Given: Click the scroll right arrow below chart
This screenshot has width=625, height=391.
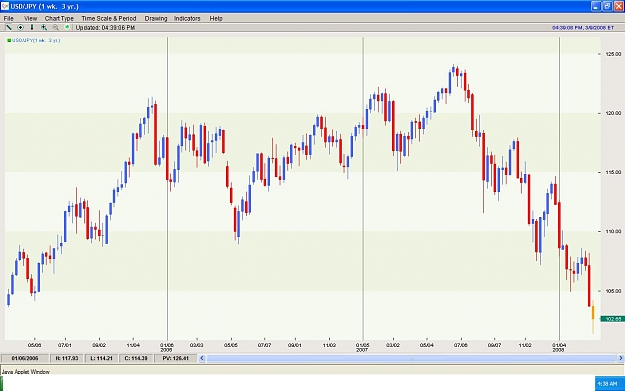Looking at the screenshot, I should pyautogui.click(x=621, y=358).
